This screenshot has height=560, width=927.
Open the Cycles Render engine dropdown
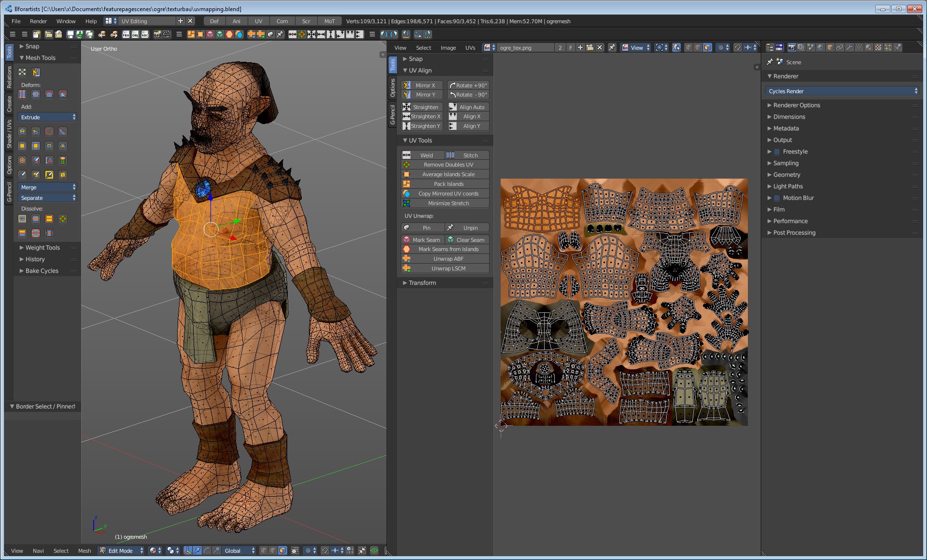tap(842, 91)
